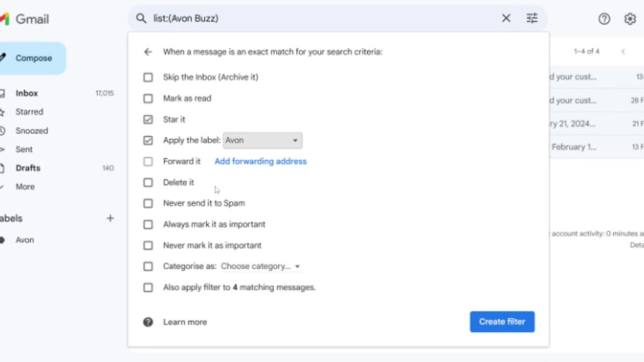Screen dimensions: 644x362
Task: Tick the Delete it checkbox
Action: 148,183
